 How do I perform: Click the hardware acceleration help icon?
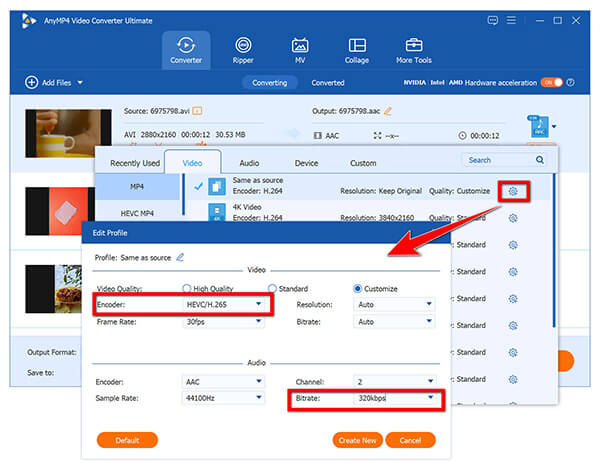coord(571,82)
